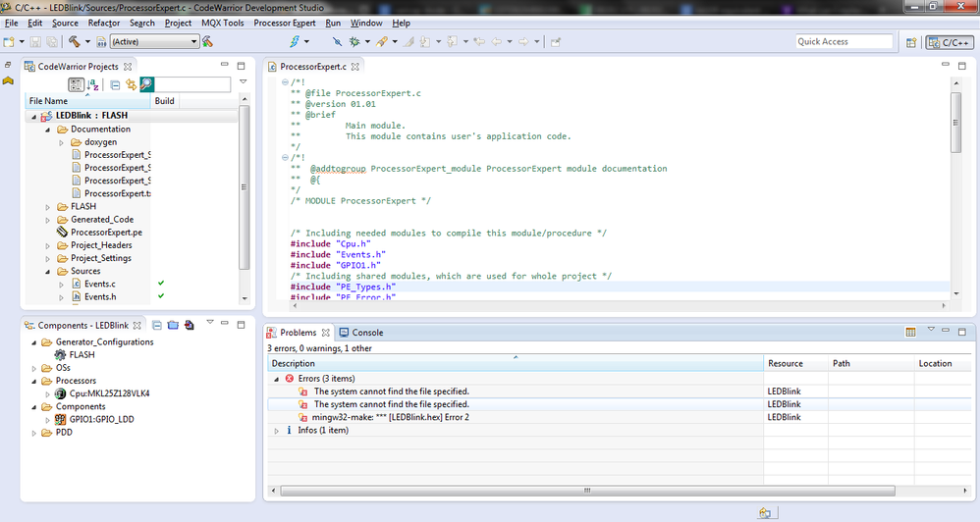Viewport: 980px width, 522px height.
Task: Expand the Infos (1 item) node
Action: point(276,430)
